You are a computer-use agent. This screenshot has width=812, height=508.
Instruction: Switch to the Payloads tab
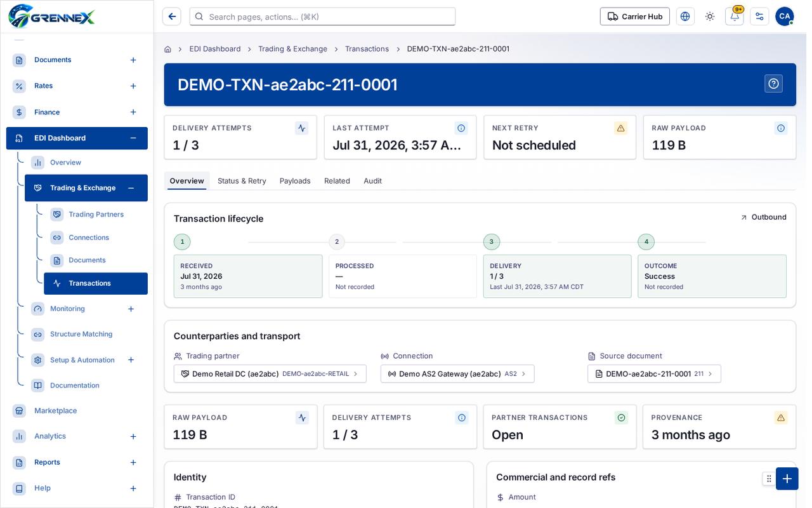[295, 181]
